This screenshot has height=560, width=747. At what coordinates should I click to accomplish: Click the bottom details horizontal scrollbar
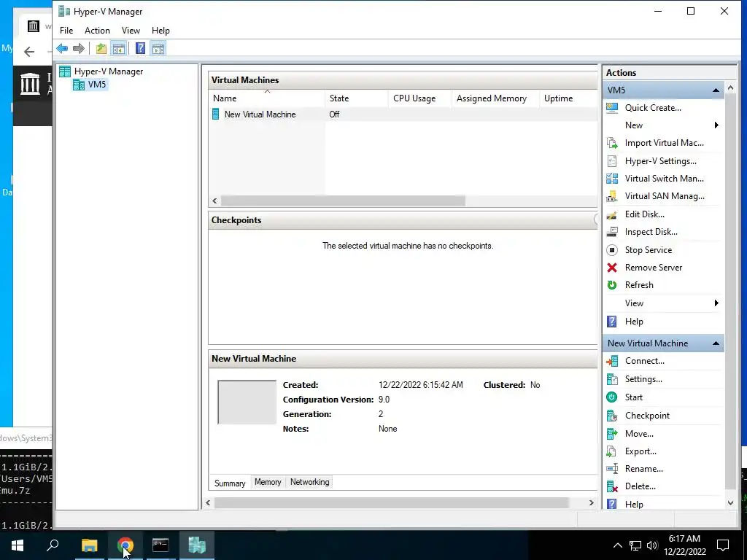pyautogui.click(x=392, y=503)
